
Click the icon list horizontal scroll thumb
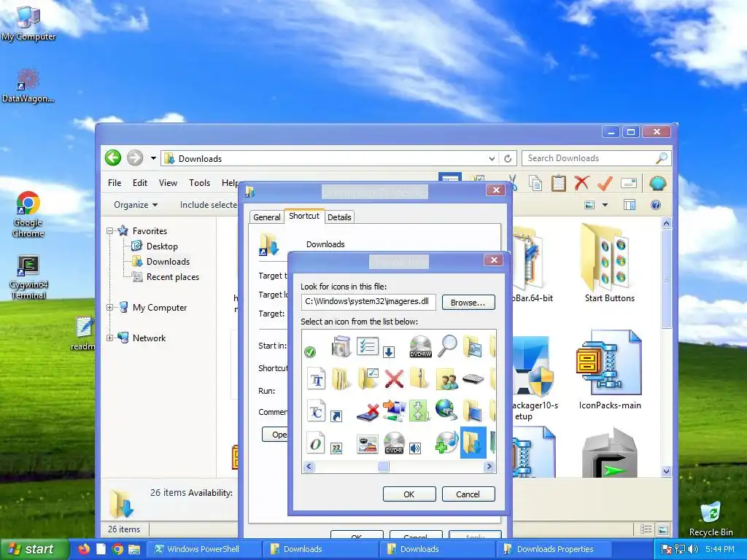point(383,467)
